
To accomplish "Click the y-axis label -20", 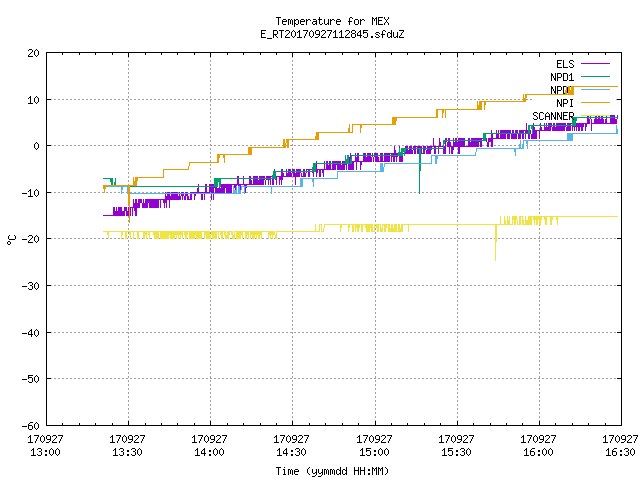I will 31,239.
